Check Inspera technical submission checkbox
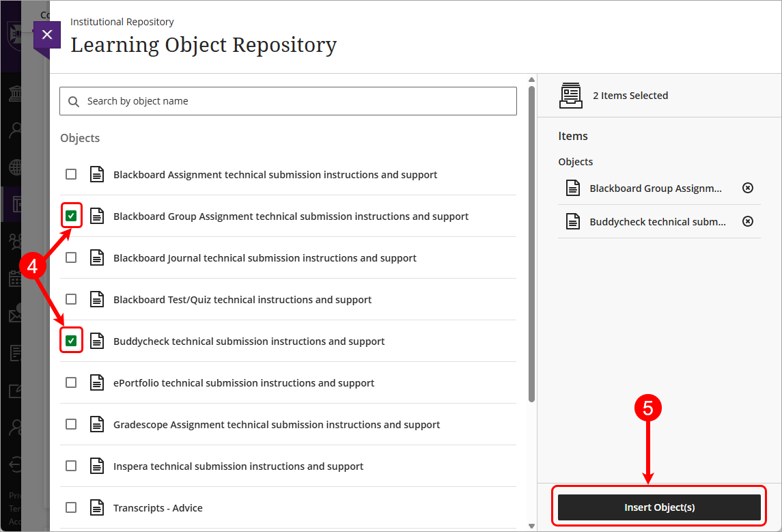Viewport: 782px width, 532px height. pyautogui.click(x=71, y=466)
